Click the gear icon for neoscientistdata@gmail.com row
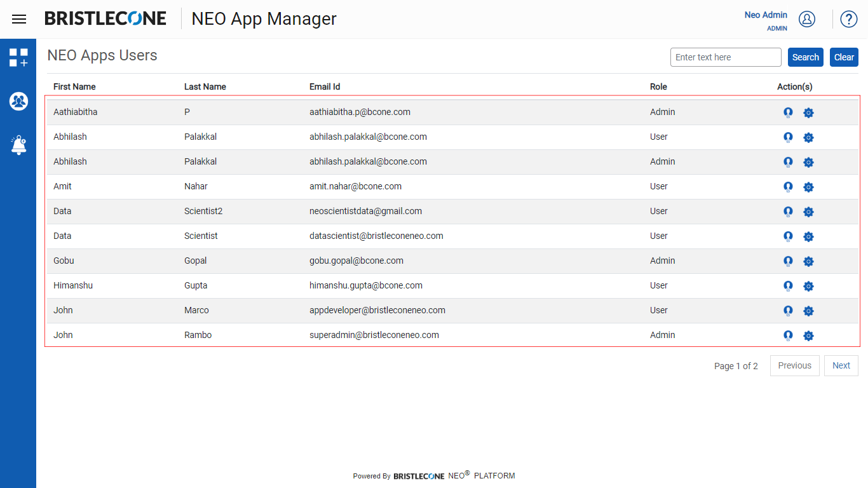This screenshot has height=488, width=868. pos(808,212)
